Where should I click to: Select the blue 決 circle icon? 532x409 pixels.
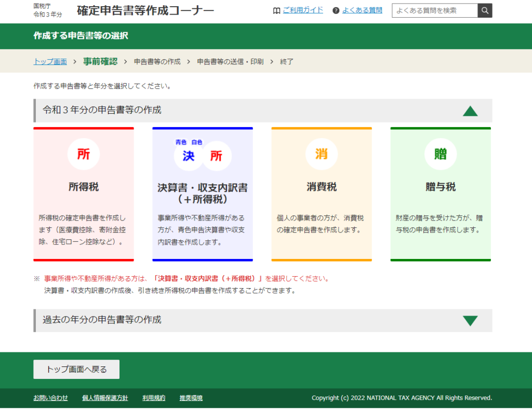point(189,156)
